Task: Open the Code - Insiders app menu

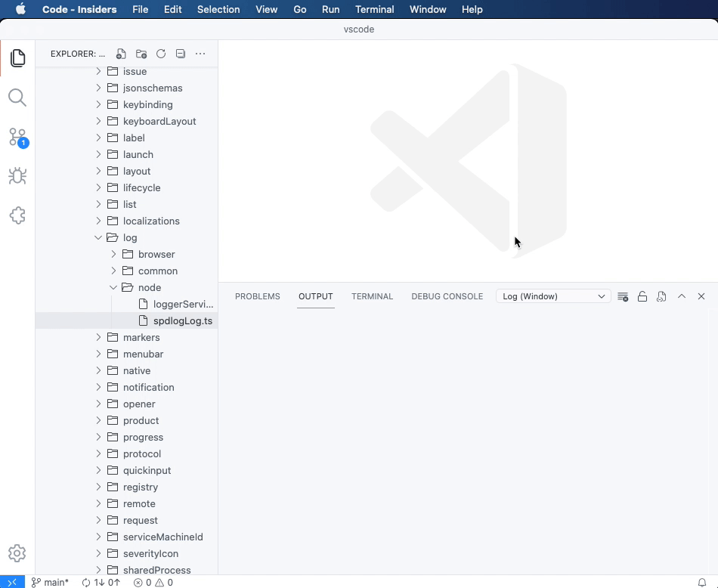Action: [79, 9]
